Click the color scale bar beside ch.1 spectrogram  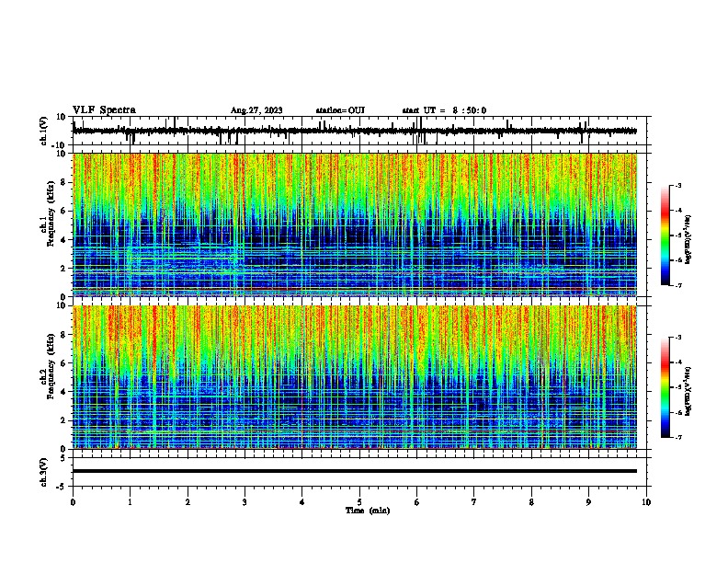665,236
